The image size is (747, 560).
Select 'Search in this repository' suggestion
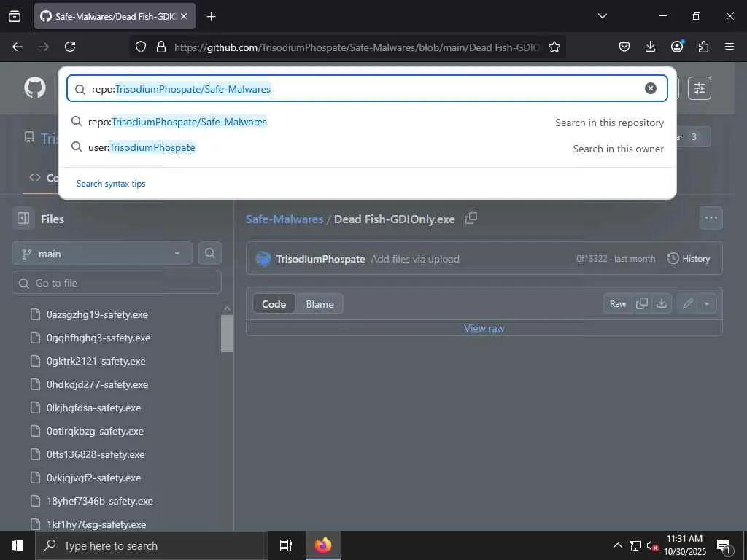click(367, 122)
